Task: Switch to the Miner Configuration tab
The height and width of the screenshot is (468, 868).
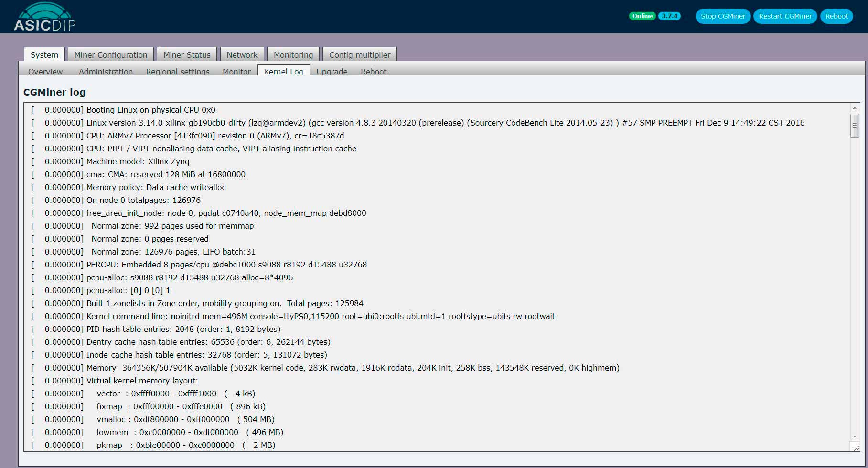Action: [111, 55]
